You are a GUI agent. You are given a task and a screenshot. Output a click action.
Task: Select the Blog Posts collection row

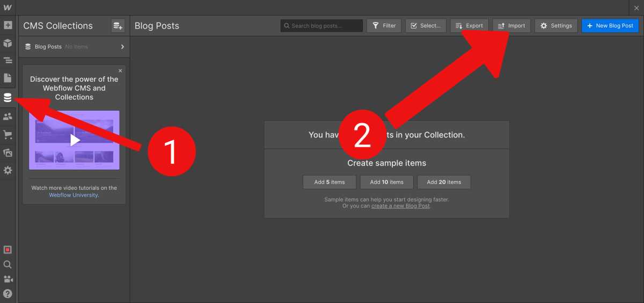75,47
